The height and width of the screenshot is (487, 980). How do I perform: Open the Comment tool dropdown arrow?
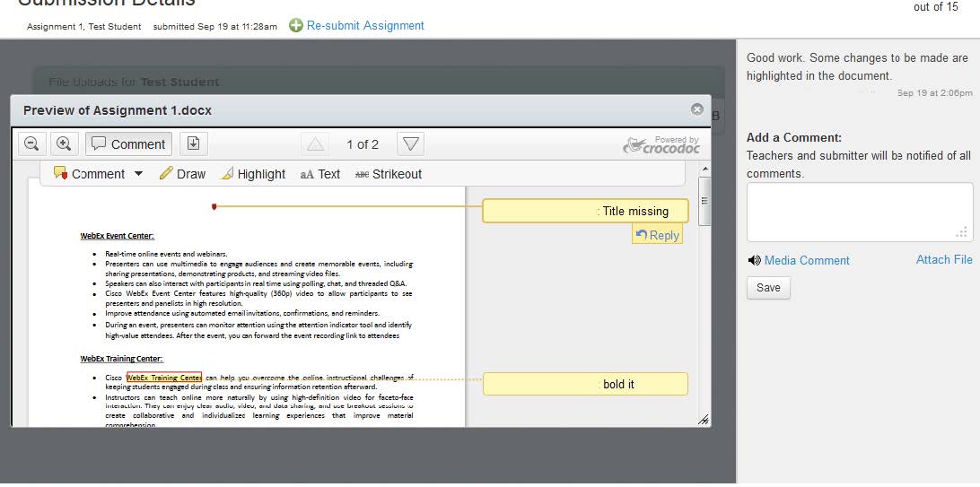(x=139, y=174)
